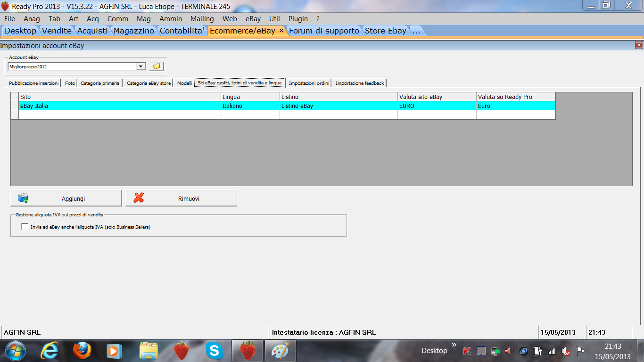Enable sending IVA rate to eBay checkbox

coord(25,227)
